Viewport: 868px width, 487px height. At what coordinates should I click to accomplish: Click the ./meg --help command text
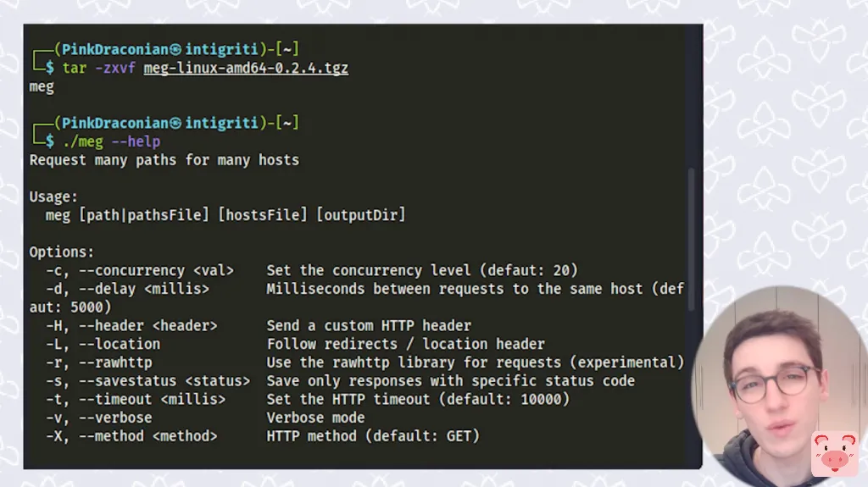pyautogui.click(x=111, y=141)
